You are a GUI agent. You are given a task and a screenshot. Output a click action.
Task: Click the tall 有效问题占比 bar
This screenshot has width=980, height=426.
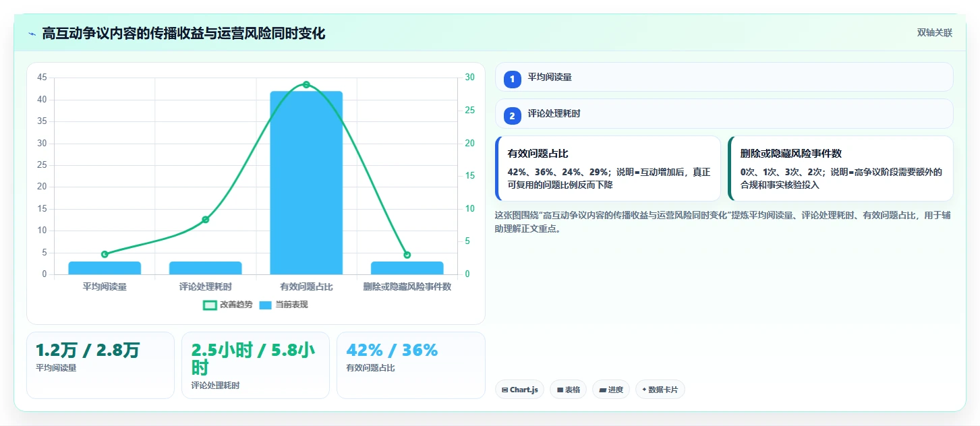[x=306, y=183]
